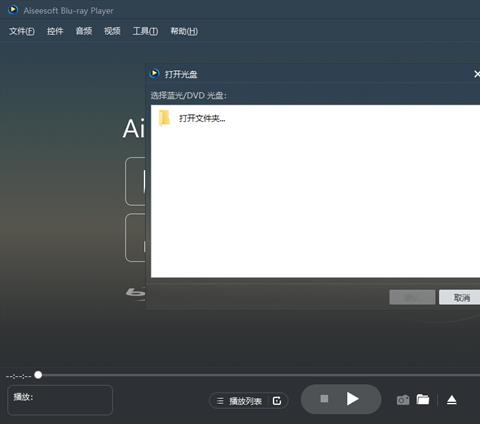
Task: Click the list icon left of 播放列表
Action: tap(220, 401)
